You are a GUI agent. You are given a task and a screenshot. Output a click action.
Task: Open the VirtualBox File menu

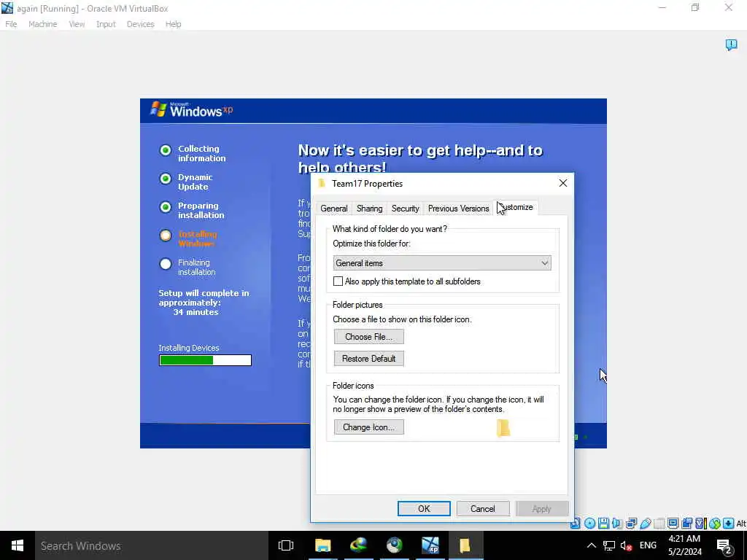[11, 24]
